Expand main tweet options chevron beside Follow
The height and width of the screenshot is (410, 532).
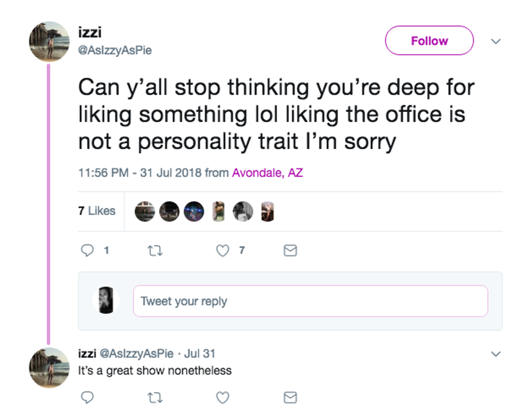coord(495,41)
